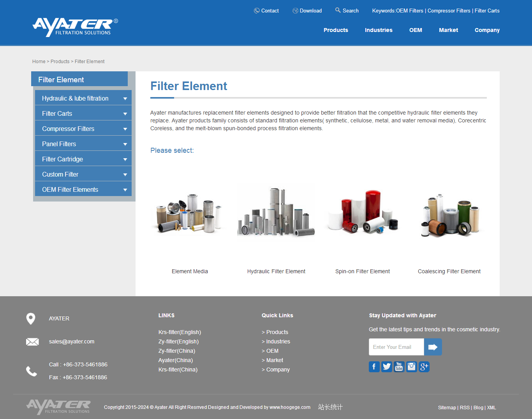Open the Sitemap footer link
Screen dimensions: 532x419
[x=447, y=407]
